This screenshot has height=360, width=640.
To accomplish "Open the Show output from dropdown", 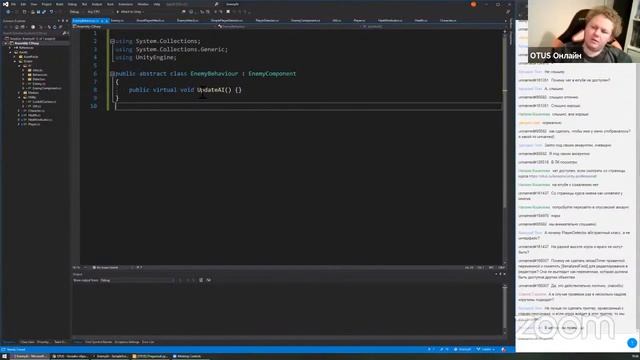I will (x=138, y=280).
